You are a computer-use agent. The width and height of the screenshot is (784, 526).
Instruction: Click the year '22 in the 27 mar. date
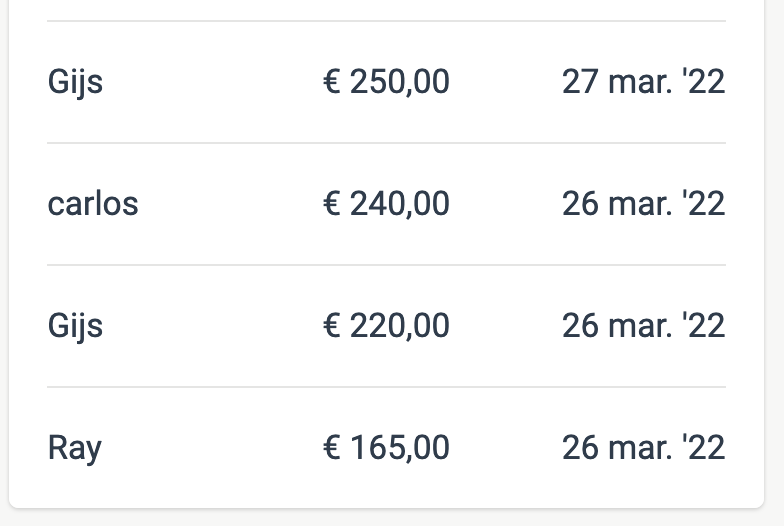tap(701, 82)
